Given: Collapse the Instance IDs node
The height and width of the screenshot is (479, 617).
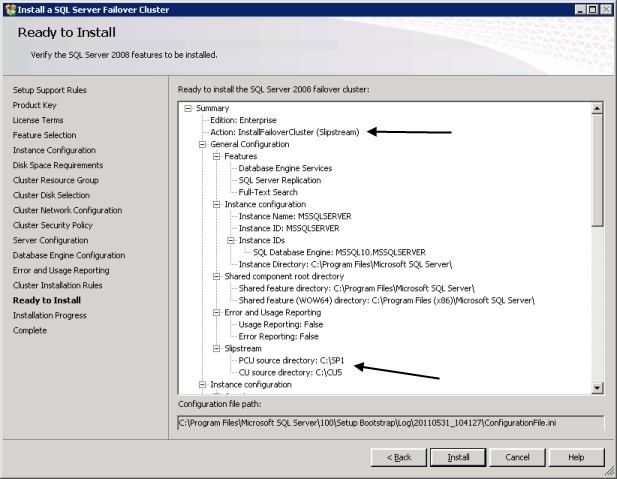Looking at the screenshot, I should (231, 240).
